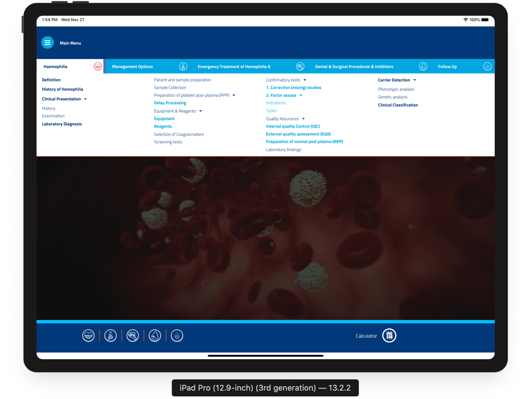The width and height of the screenshot is (532, 399).
Task: Open Clinical Classification link
Action: tap(398, 105)
